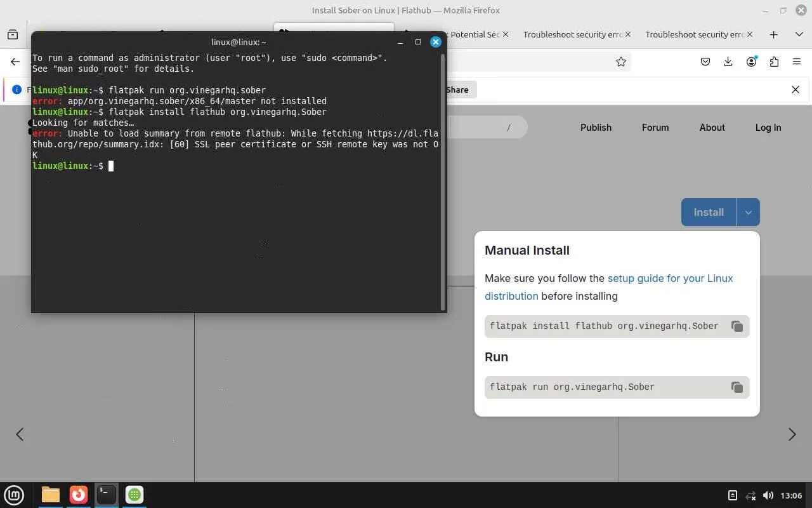Open the network connection tray icon

coord(750,495)
